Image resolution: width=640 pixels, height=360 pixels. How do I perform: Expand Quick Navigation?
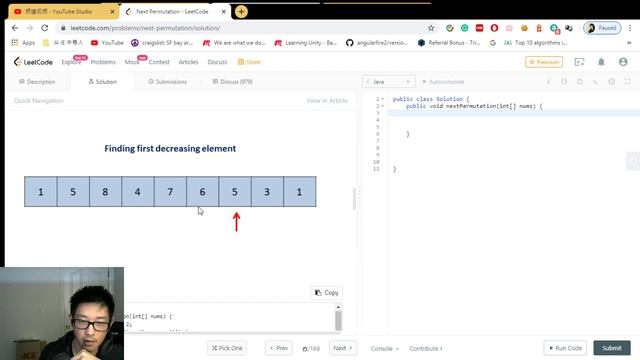39,100
